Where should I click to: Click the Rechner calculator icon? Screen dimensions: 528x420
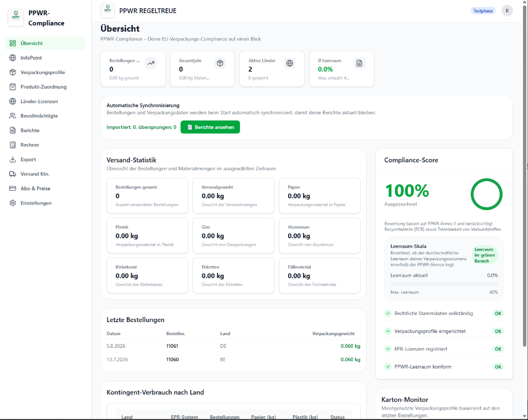[x=13, y=145]
